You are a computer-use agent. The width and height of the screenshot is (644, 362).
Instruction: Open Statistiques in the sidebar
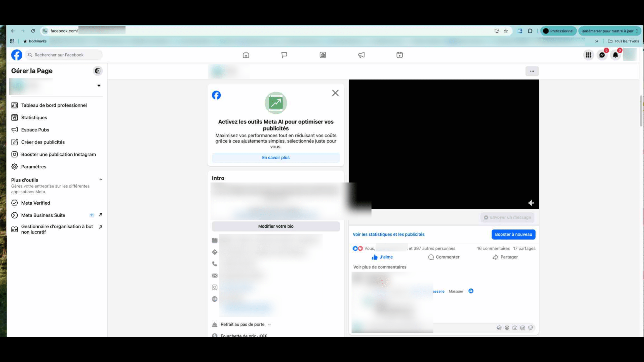pos(34,117)
